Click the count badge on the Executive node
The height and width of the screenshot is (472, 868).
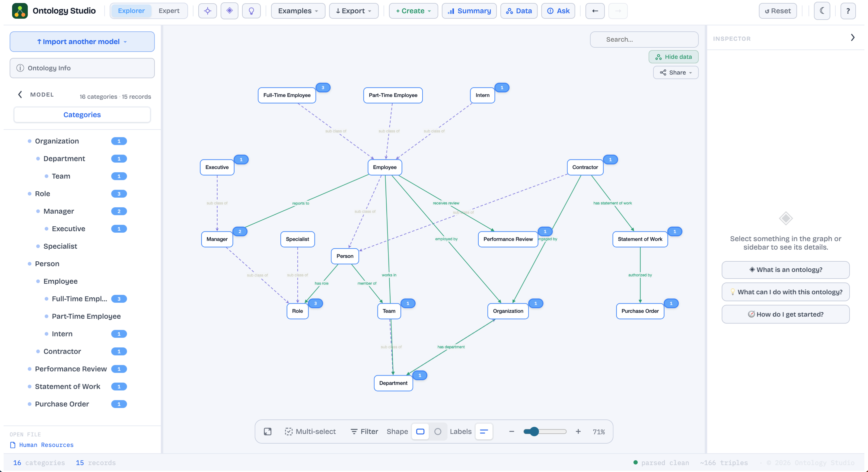click(x=241, y=159)
